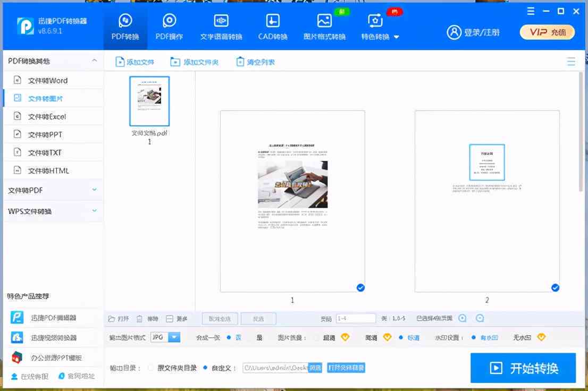This screenshot has width=588, height=391.
Task: Click the page 2 preview
Action: [x=487, y=201]
